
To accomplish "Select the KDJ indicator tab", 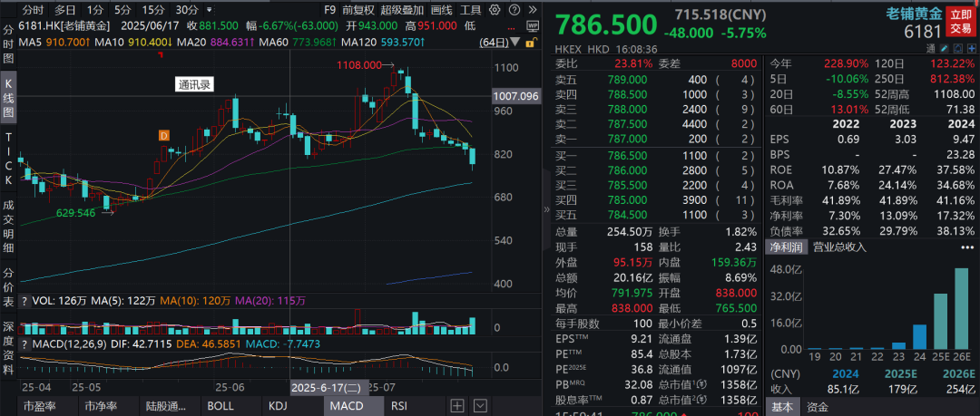I will tap(278, 405).
